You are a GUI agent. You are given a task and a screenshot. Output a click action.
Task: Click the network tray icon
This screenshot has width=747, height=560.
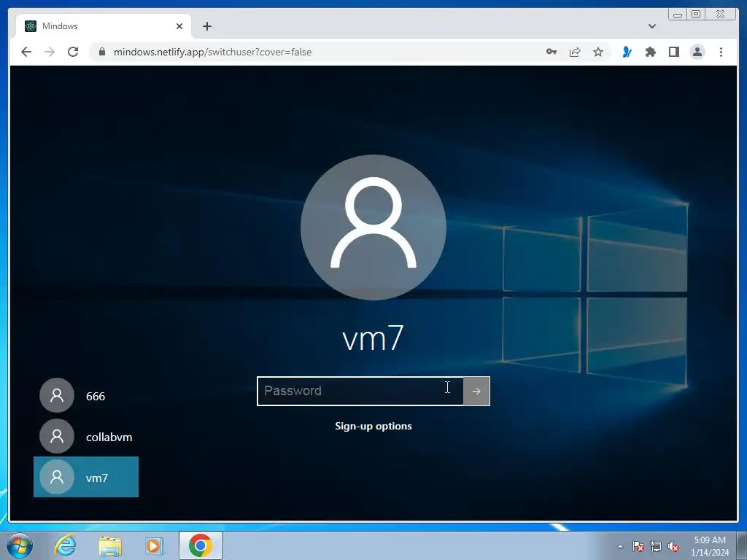point(656,546)
